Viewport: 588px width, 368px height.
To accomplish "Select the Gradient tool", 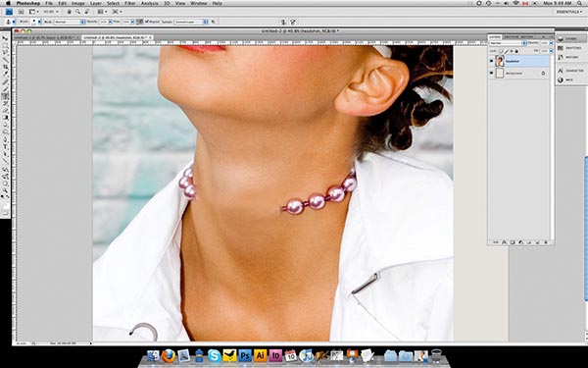I will tap(5, 118).
